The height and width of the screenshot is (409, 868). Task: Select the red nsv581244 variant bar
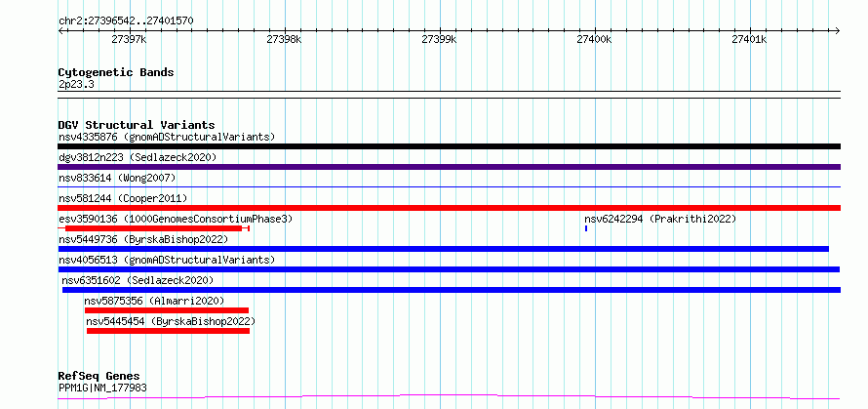tap(449, 208)
